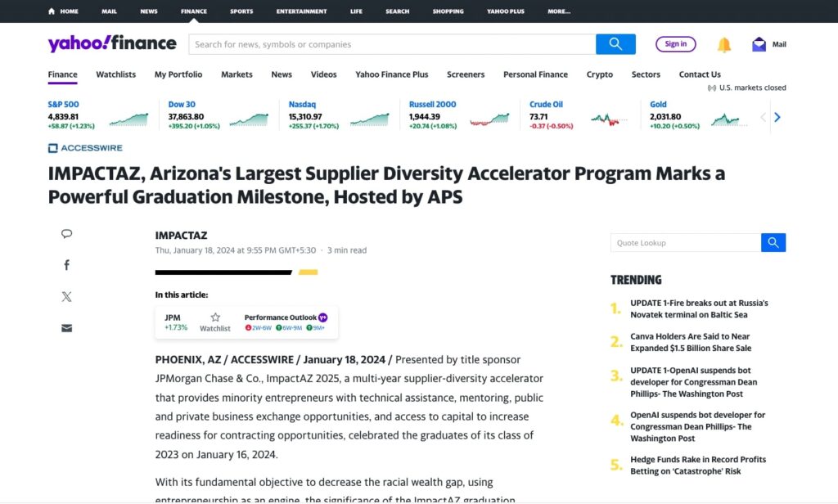Viewport: 838px width, 504px height.
Task: Open notifications bell icon
Action: coord(723,45)
